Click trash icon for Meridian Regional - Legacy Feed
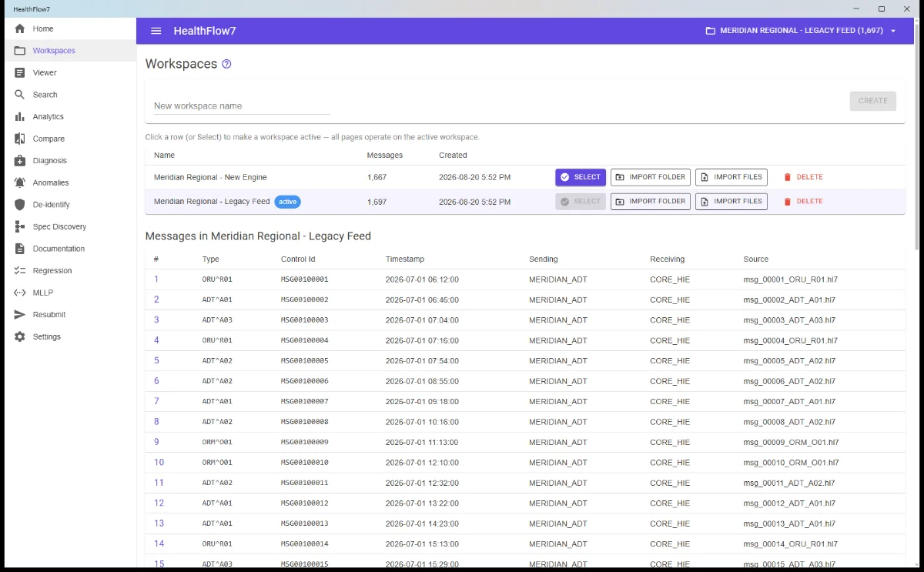924x572 pixels. tap(787, 202)
